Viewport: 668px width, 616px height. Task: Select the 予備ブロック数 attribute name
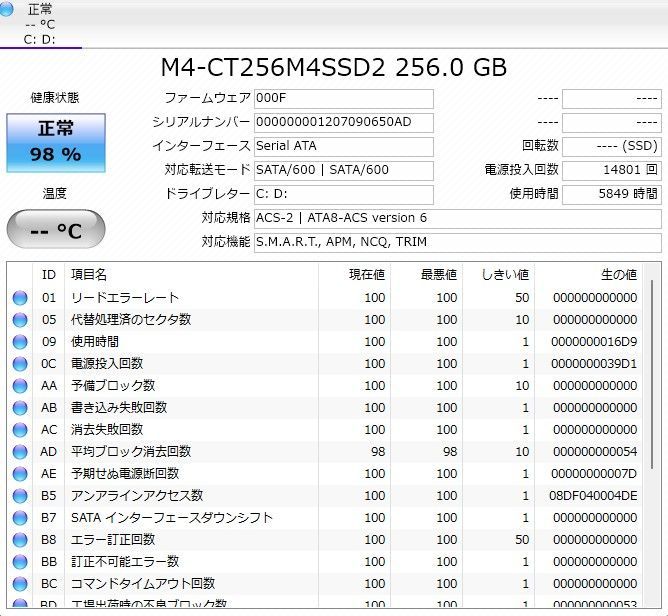[x=113, y=386]
